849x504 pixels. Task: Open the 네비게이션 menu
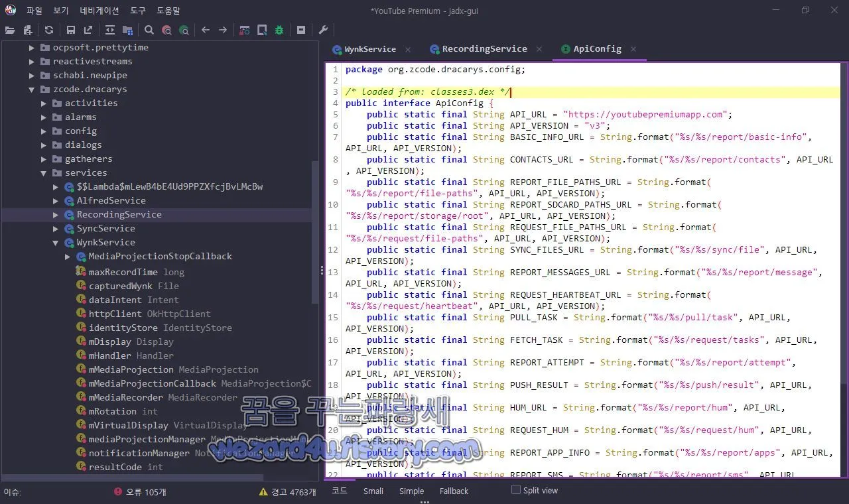99,11
